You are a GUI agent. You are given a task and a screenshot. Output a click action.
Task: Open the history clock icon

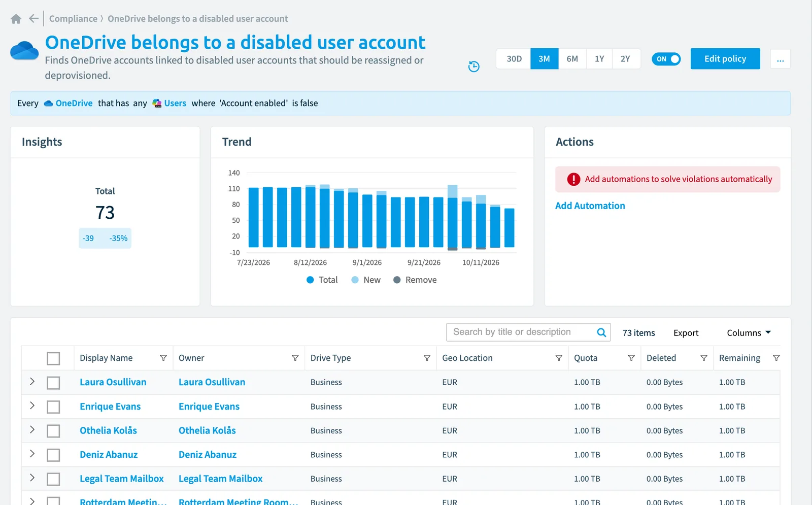pos(473,66)
